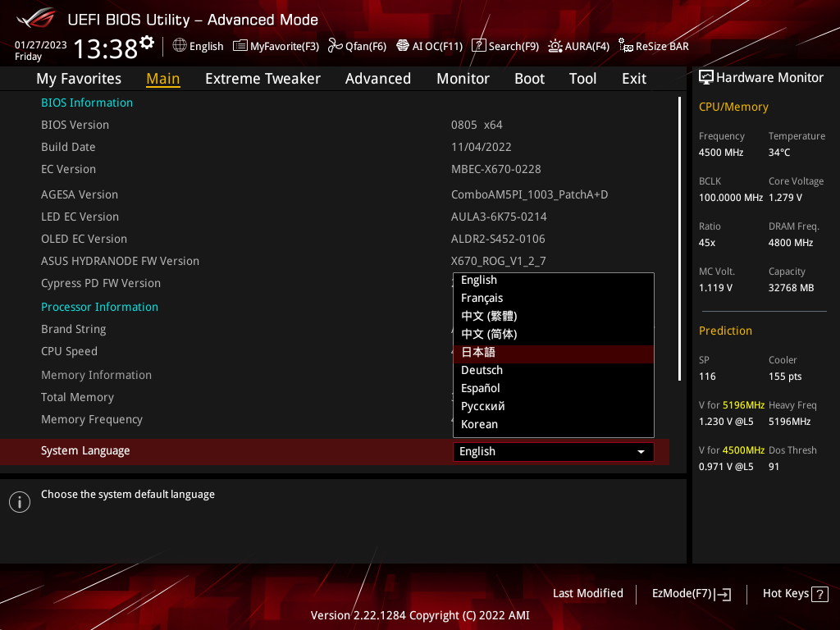Click the Last Modified button
Image resolution: width=840 pixels, height=630 pixels.
[587, 594]
